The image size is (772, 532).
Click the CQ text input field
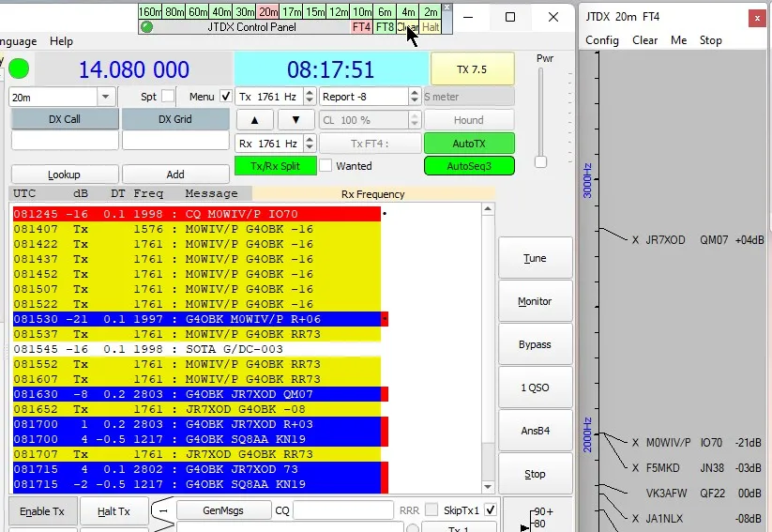click(x=343, y=510)
